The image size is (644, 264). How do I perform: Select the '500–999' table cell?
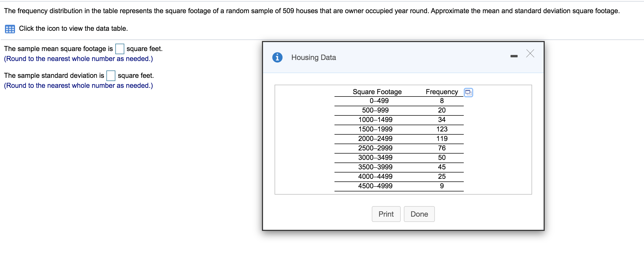coord(375,110)
